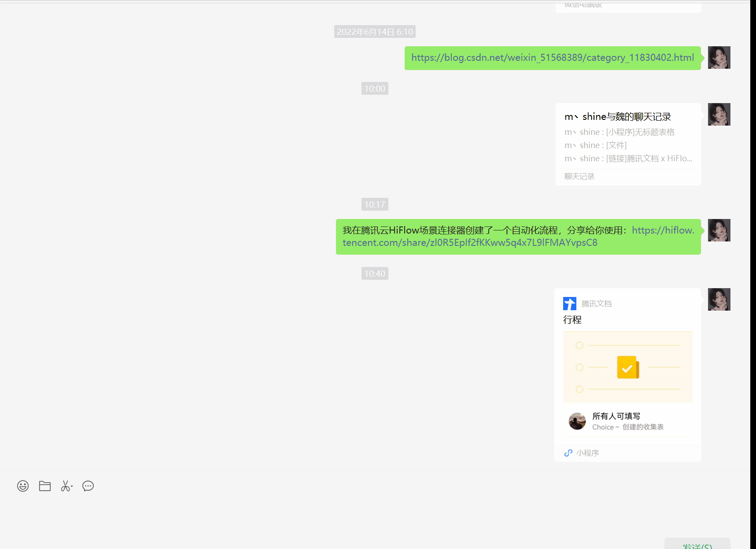Screen dimensions: 756x549
Task: Open the send file folder icon
Action: 45,486
